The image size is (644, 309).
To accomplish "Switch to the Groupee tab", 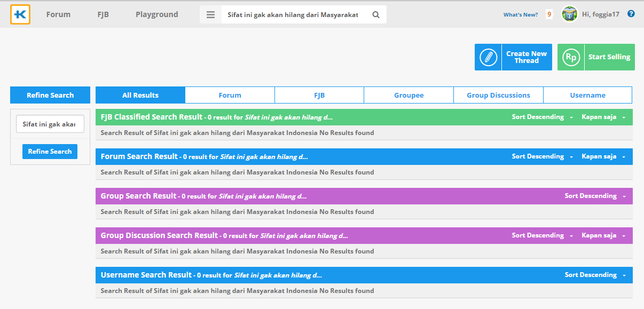I will click(409, 95).
